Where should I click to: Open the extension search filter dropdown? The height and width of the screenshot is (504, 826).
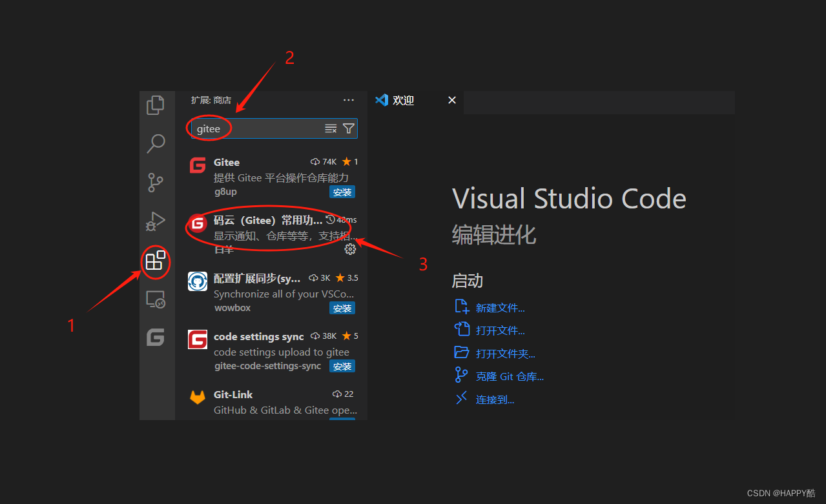[x=348, y=128]
